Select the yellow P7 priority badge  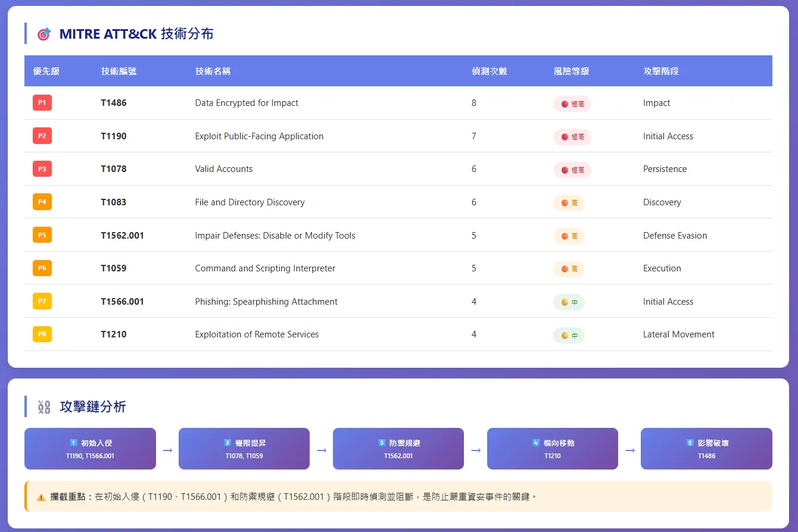(42, 301)
